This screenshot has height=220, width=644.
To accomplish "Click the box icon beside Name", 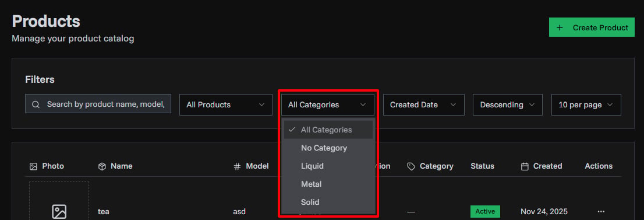I will tap(102, 166).
